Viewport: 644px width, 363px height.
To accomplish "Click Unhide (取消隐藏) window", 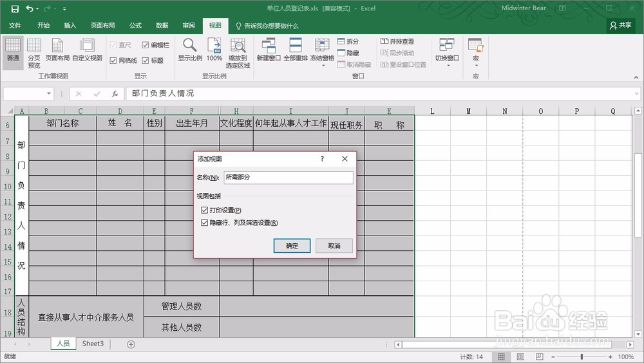I will coord(354,64).
